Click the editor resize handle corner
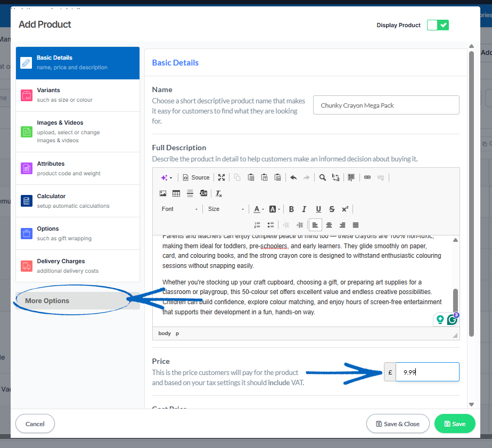Viewport: 492px width, 448px height. pyautogui.click(x=455, y=336)
